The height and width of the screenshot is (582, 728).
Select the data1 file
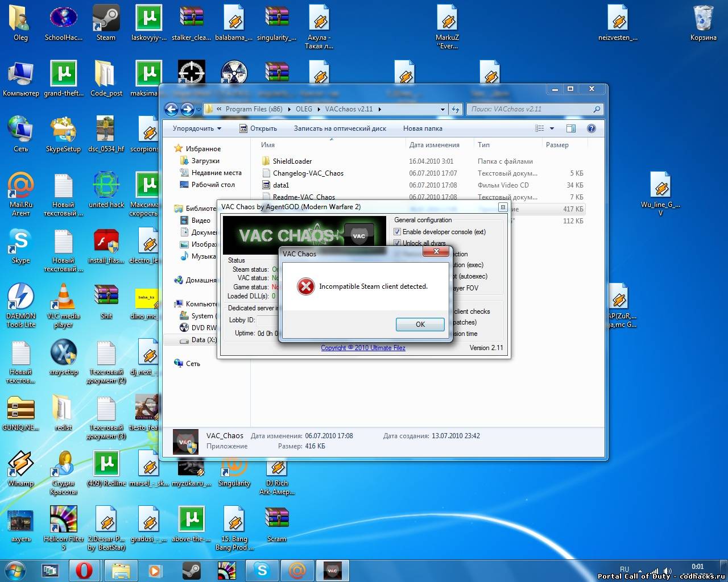click(x=280, y=185)
